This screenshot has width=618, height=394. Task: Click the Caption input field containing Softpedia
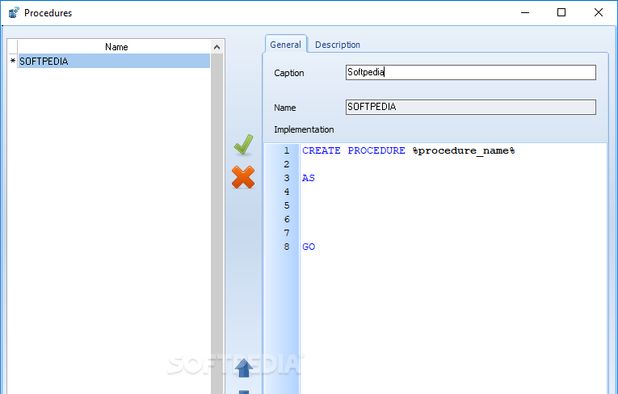click(x=471, y=72)
